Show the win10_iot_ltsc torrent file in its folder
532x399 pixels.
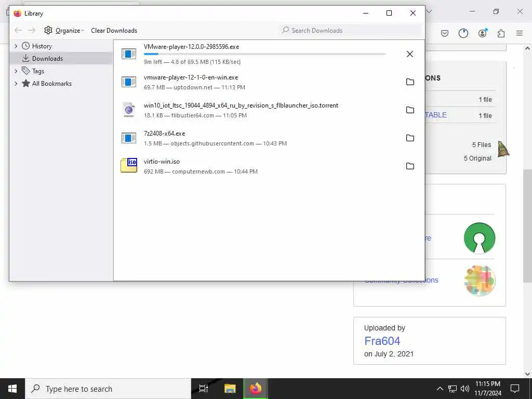(410, 110)
